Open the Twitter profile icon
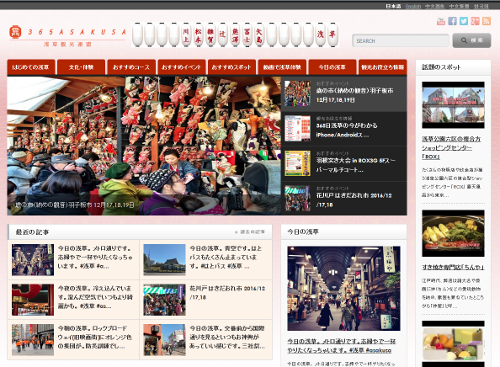This screenshot has height=367, width=500. (464, 21)
